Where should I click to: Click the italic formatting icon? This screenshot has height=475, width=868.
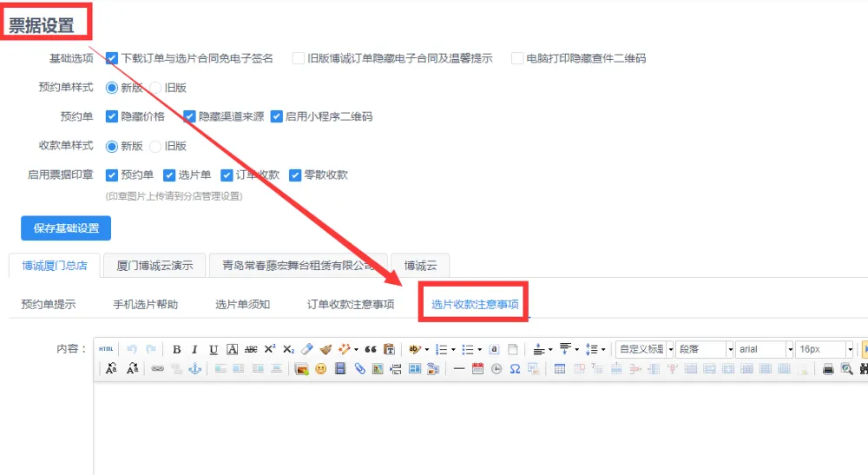point(194,349)
